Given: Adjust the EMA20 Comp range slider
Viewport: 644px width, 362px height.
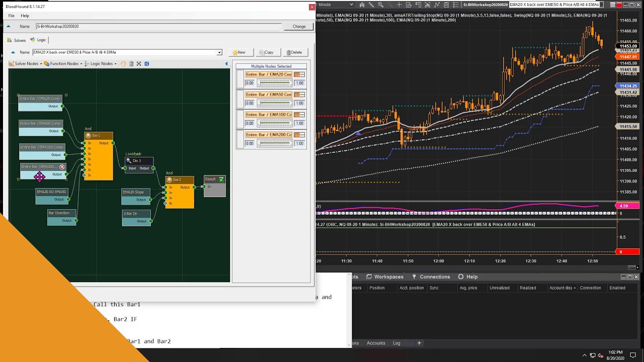Looking at the screenshot, I should (275, 83).
